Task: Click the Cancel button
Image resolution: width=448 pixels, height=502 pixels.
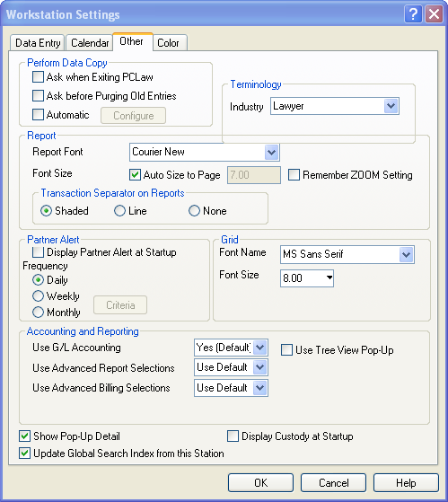Action: coord(333,483)
